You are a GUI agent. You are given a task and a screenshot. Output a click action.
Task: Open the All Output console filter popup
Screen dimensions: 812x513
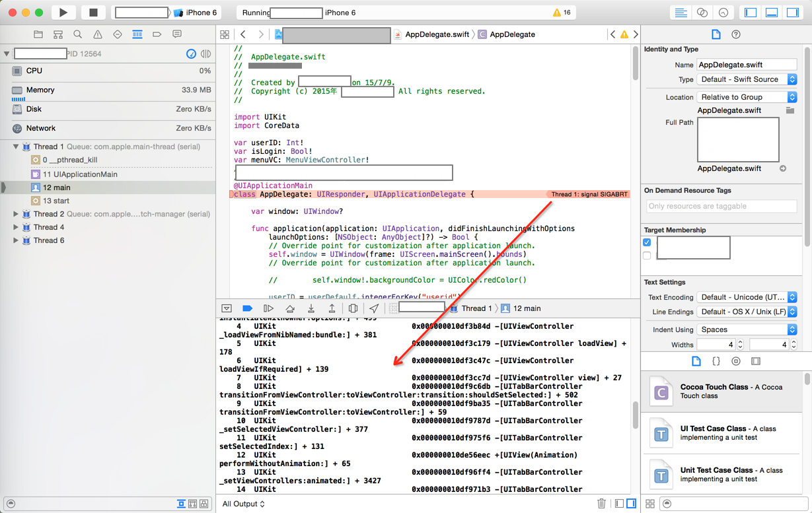coord(244,504)
